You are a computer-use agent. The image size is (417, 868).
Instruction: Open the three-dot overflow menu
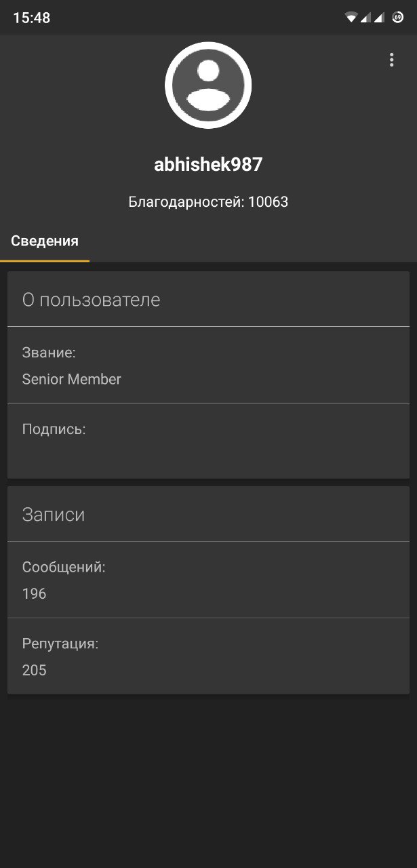[391, 60]
